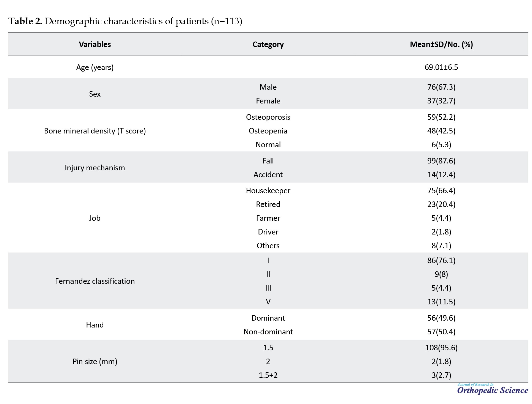
Task: Click the 1.5+2 pin size category
Action: (268, 375)
